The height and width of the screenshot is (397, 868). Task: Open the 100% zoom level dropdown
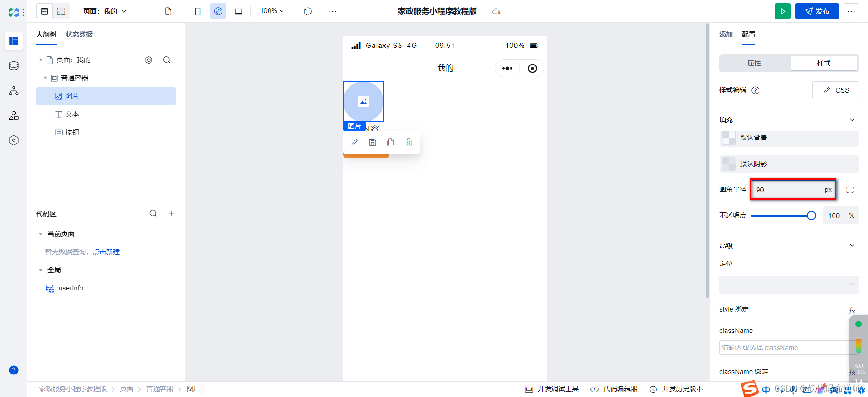pos(272,11)
